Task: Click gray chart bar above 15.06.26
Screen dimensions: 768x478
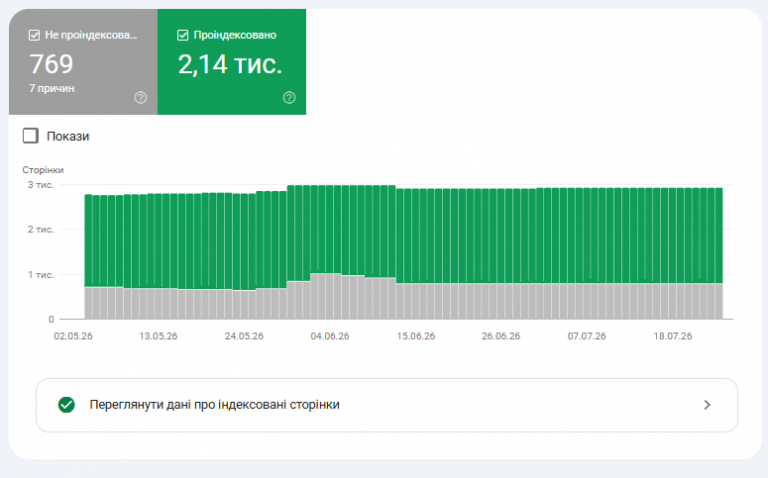Action: 415,301
